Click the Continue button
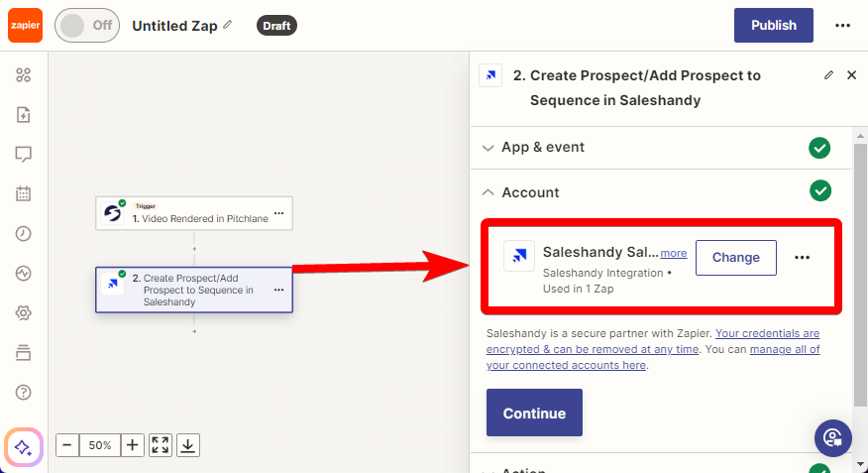The width and height of the screenshot is (868, 473). 534,413
